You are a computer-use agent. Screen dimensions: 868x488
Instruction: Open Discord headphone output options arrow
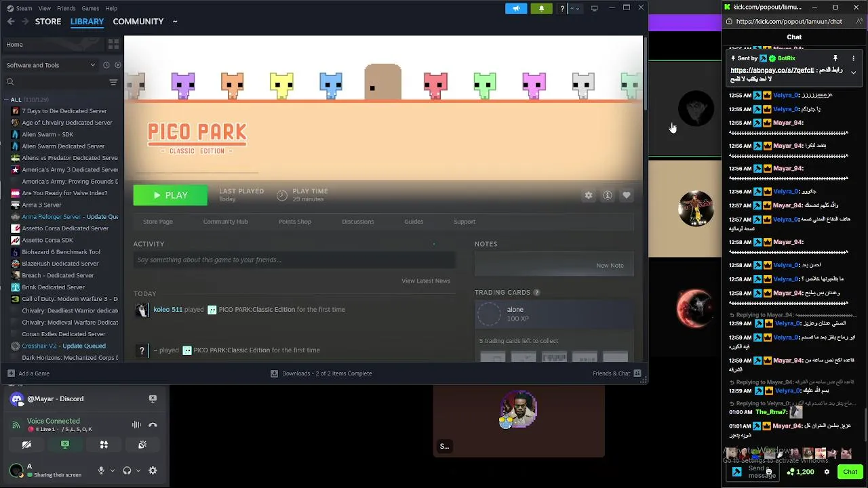(x=138, y=470)
